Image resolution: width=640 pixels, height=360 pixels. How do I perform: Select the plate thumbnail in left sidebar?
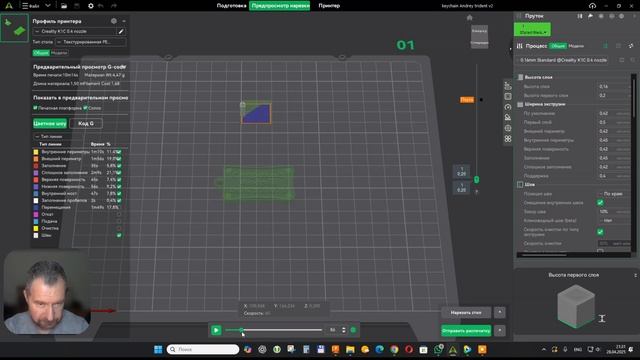15,28
